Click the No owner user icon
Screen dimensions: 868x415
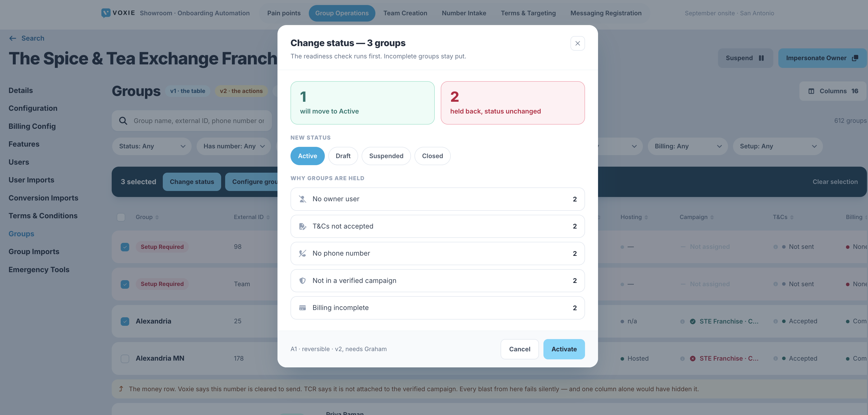303,199
